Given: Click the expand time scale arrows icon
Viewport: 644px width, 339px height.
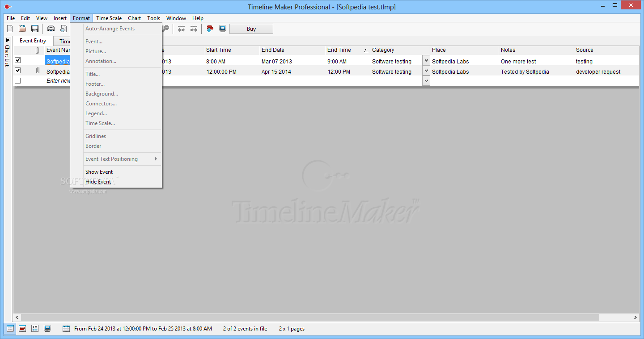Looking at the screenshot, I should [181, 29].
